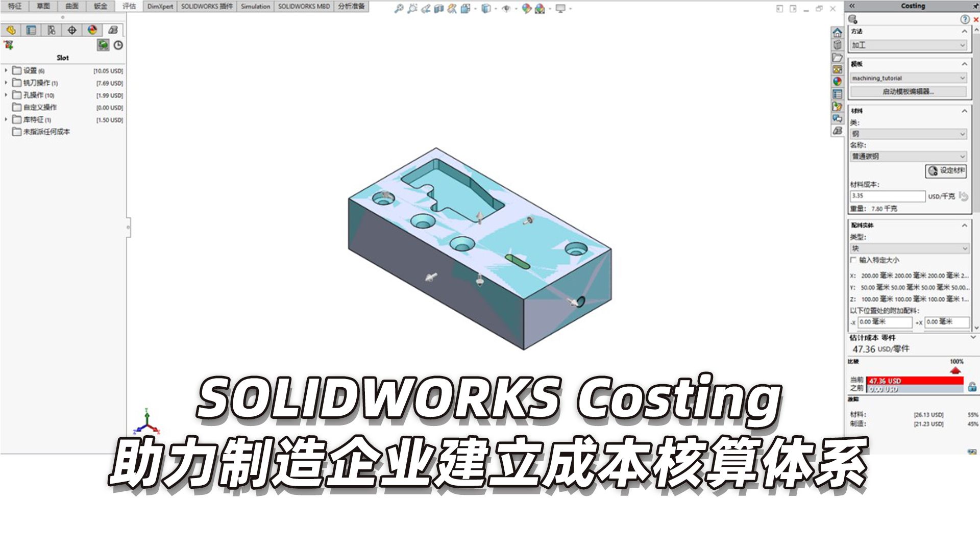Screen dimensions: 980x551
Task: Click the Section View icon
Action: (x=438, y=8)
